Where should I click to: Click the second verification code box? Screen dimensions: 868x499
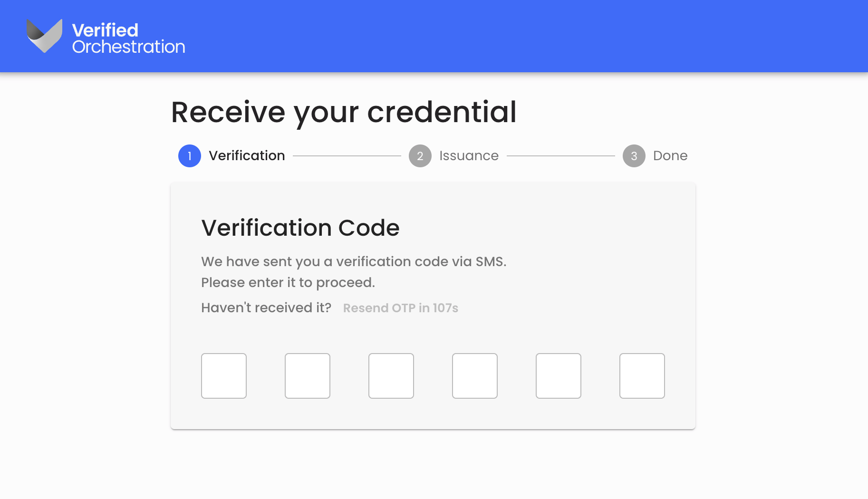[x=307, y=375]
